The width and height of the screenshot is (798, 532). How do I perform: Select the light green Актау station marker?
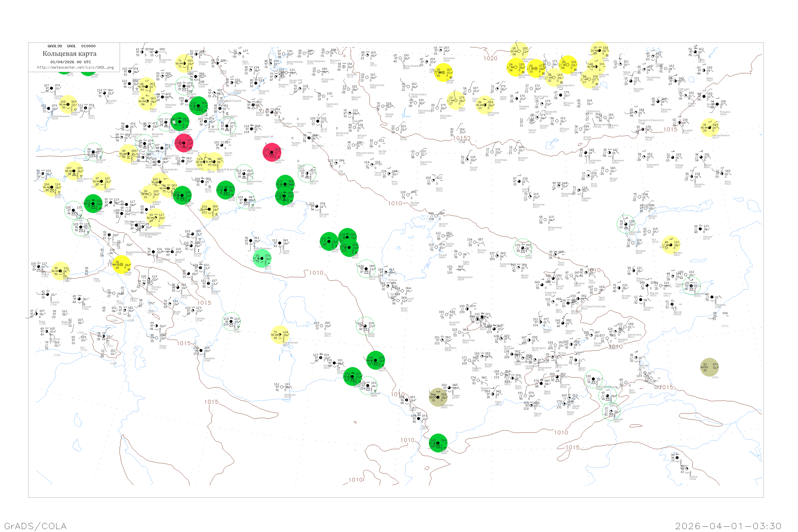262,259
